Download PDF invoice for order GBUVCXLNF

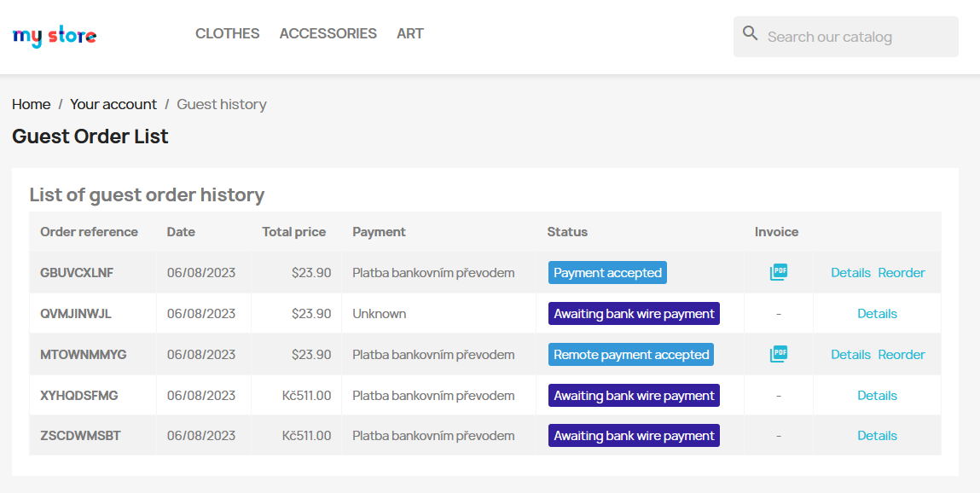[x=778, y=273]
